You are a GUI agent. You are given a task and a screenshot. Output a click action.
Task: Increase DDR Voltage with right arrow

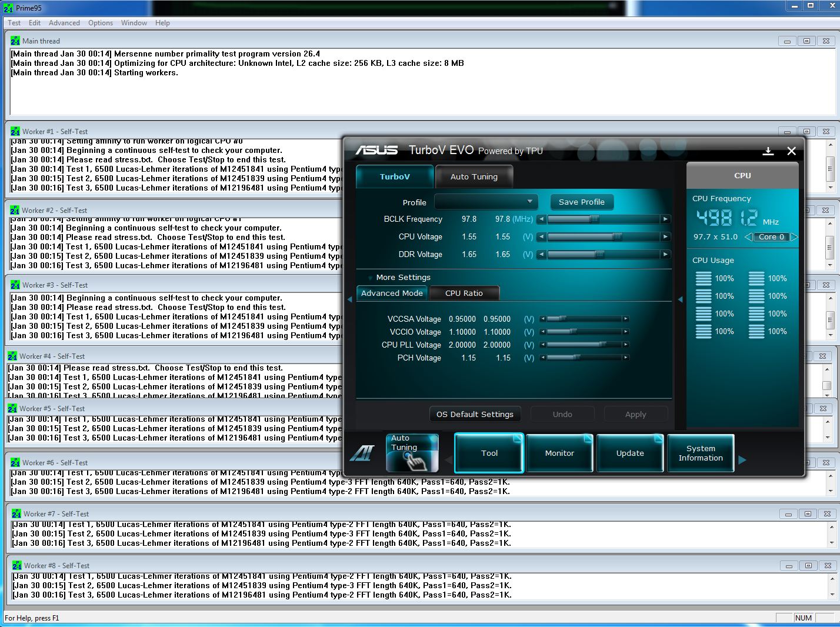click(x=665, y=255)
